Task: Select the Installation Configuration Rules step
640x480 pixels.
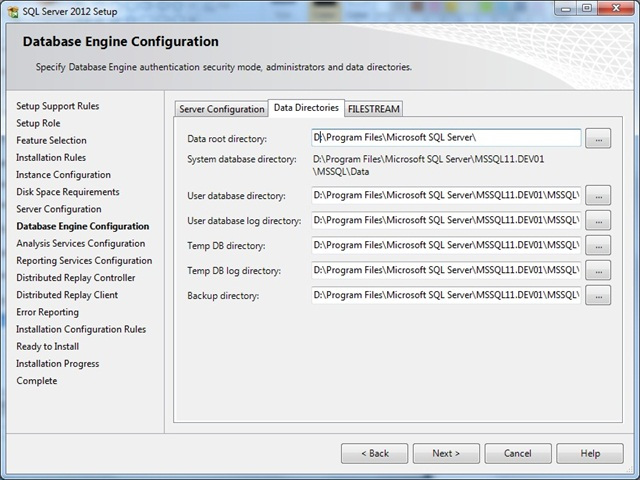Action: tap(81, 329)
